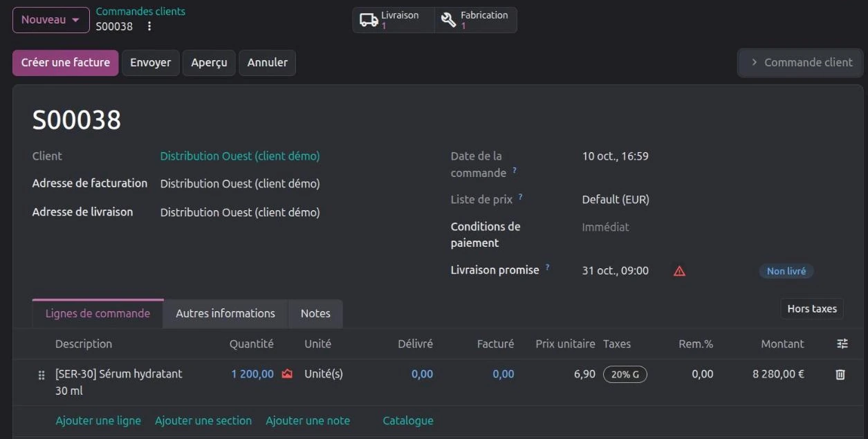Screen dimensions: 868x439
Task: Toggle the Hors taxes button
Action: click(x=812, y=309)
